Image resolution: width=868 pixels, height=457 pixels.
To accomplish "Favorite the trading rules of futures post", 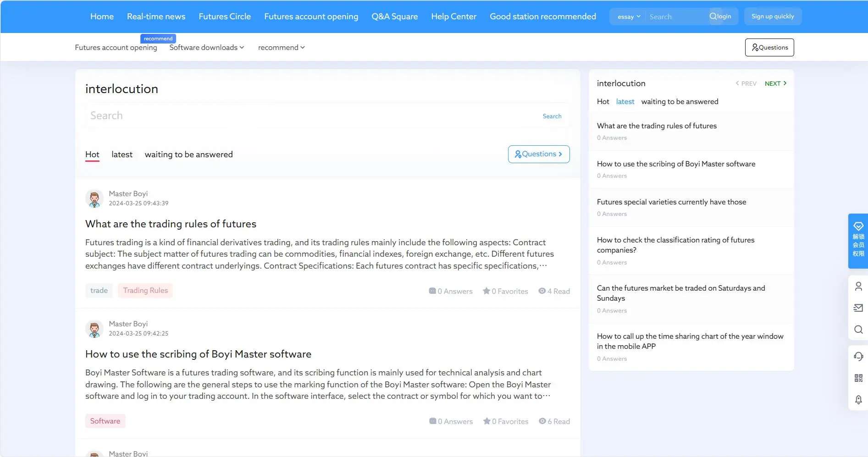I will coord(505,291).
